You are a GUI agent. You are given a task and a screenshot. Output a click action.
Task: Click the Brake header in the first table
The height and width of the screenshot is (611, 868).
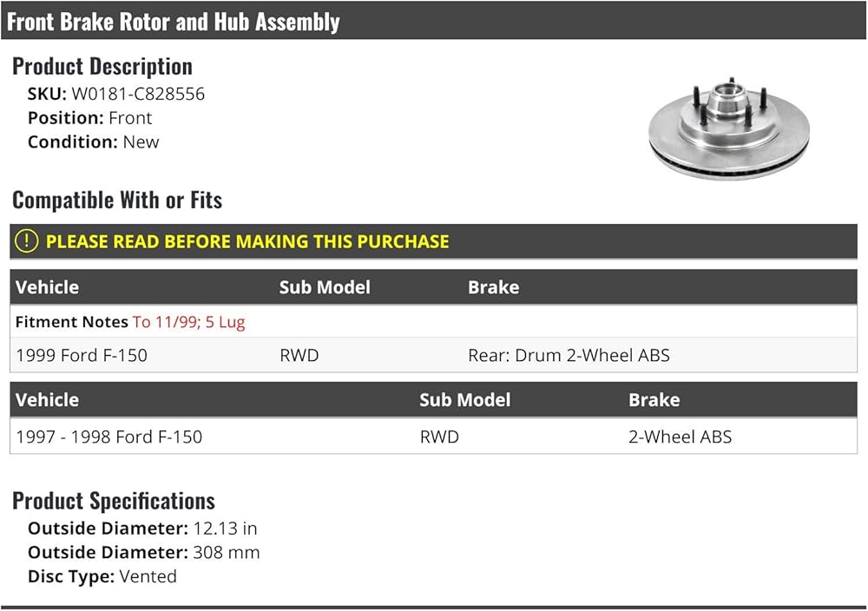point(493,287)
